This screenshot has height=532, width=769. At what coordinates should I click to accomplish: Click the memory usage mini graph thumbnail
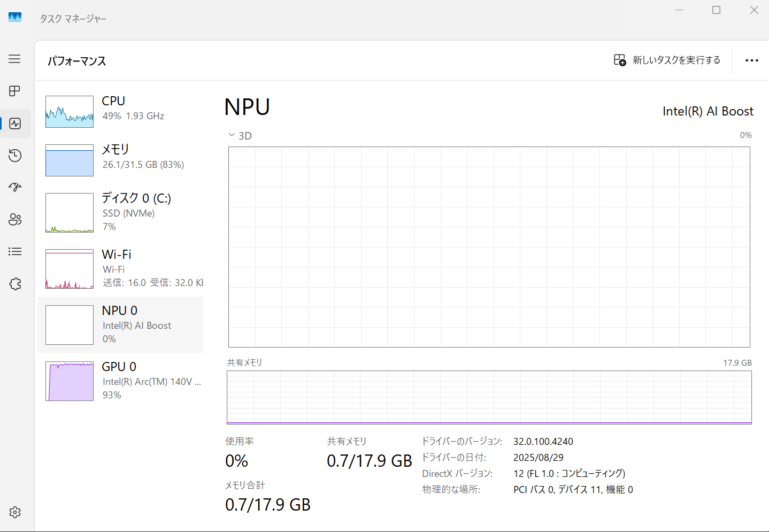click(x=70, y=160)
